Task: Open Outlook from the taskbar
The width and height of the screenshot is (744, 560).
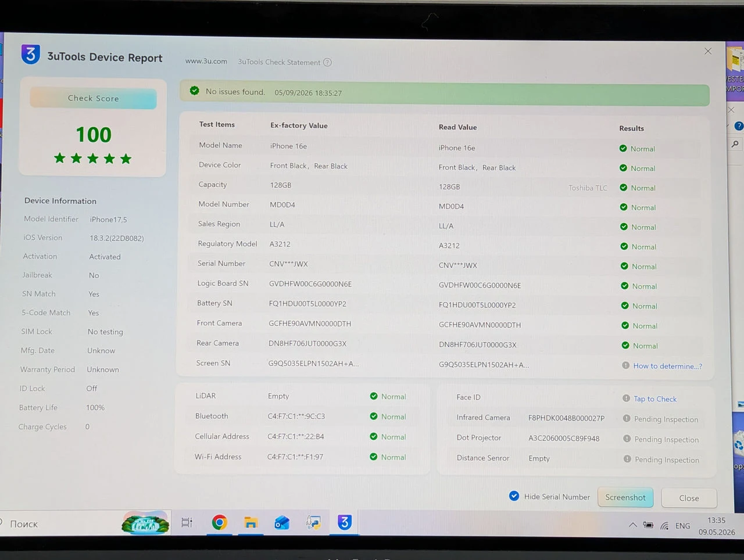Action: point(282,523)
